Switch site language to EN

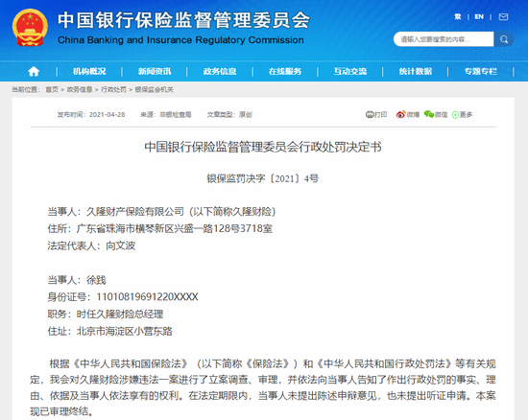479,17
